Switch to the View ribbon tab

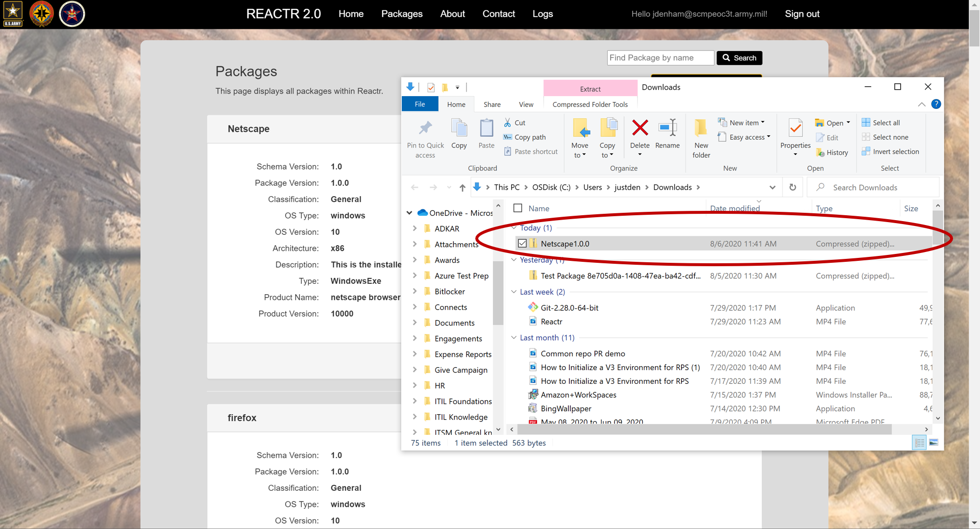tap(526, 104)
